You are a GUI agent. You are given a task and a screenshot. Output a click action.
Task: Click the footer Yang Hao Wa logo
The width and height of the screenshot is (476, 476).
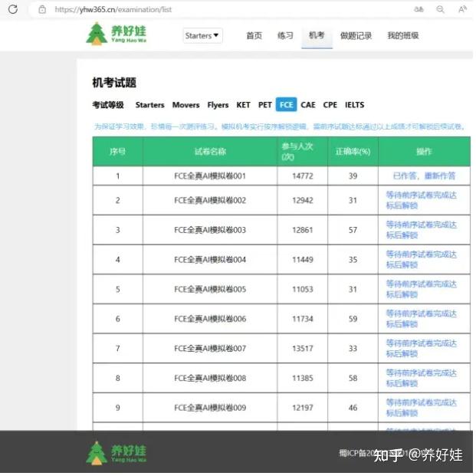point(117,453)
